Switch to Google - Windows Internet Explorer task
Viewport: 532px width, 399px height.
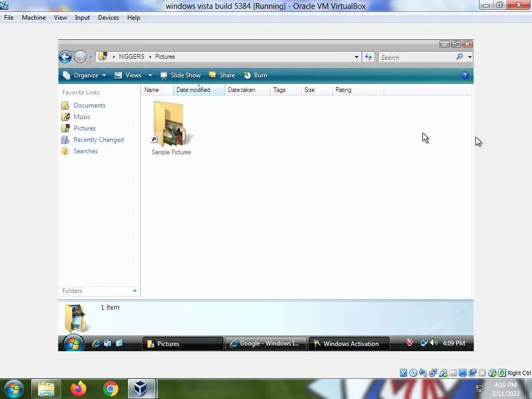[266, 344]
